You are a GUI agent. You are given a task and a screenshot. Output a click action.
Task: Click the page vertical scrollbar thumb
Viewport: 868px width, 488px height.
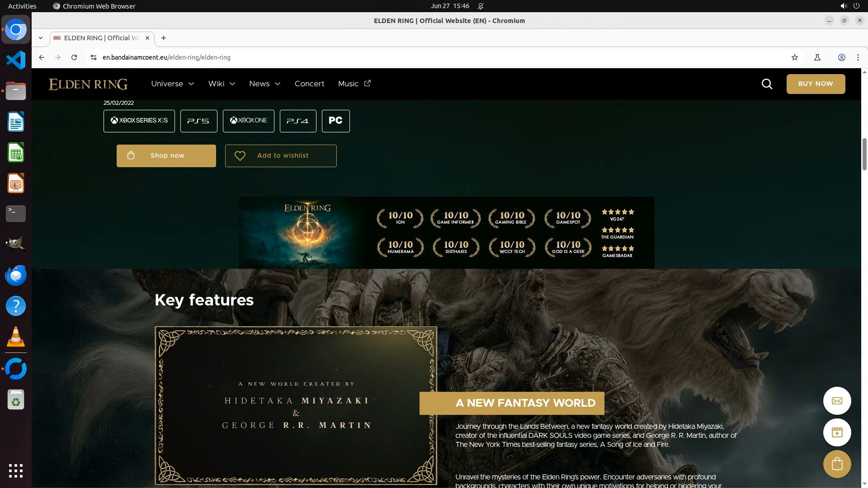[x=864, y=155]
